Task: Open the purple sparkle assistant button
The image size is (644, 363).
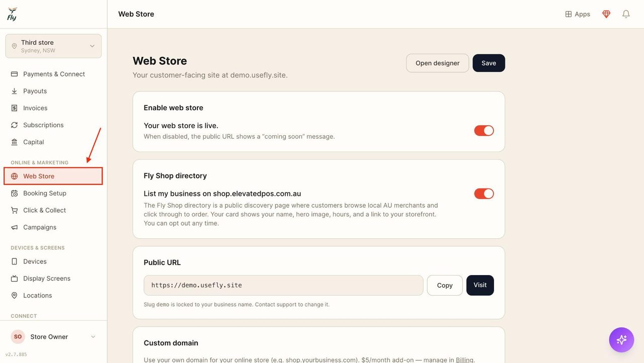Action: [x=621, y=340]
